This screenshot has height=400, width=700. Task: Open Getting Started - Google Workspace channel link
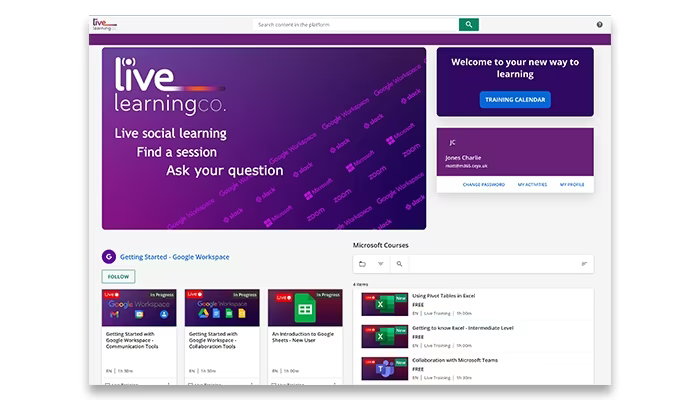click(x=175, y=257)
